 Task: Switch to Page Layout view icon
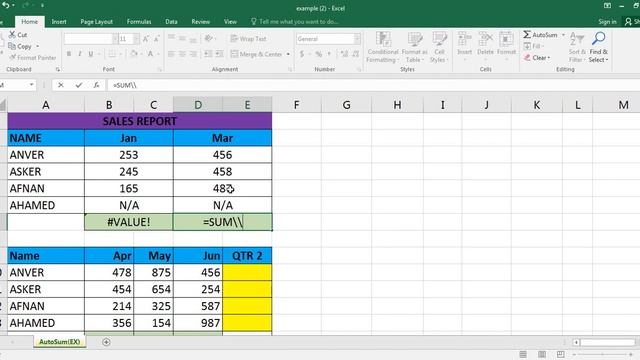click(x=542, y=354)
